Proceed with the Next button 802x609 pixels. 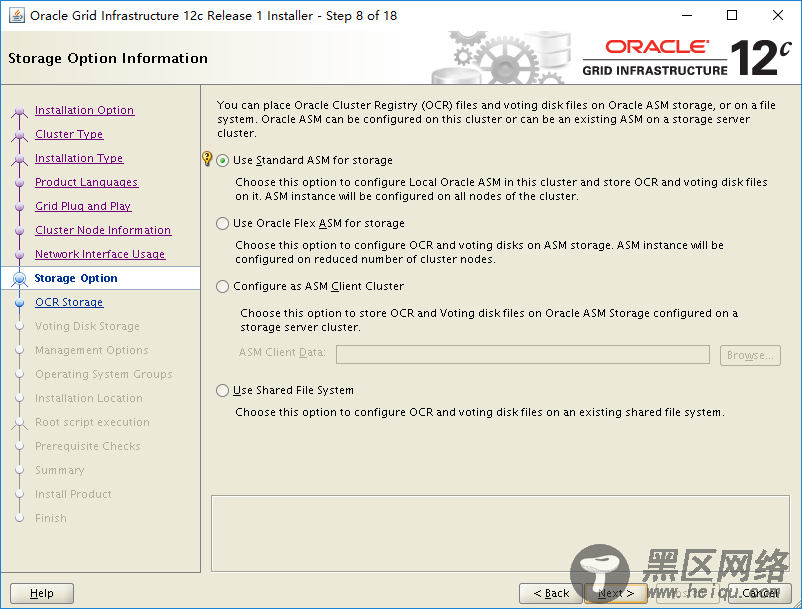click(616, 593)
